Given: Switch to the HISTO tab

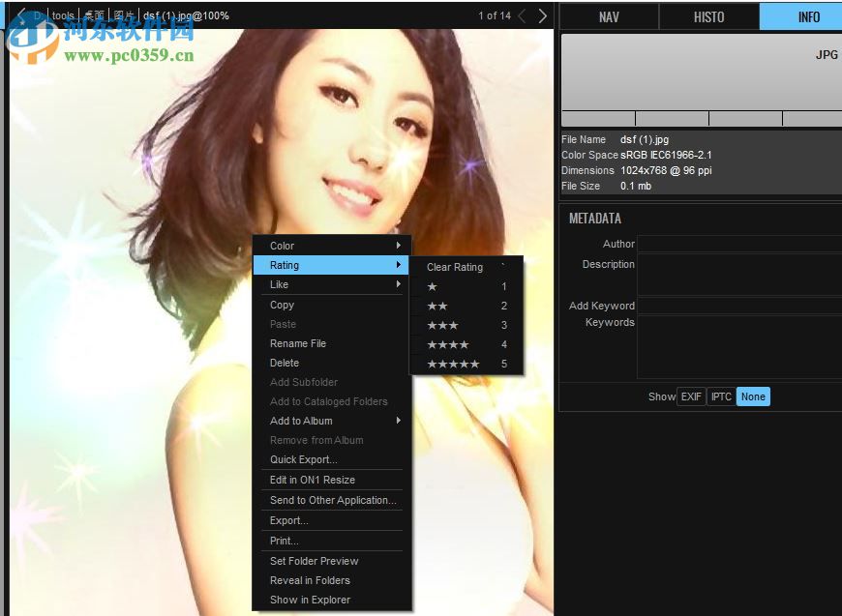Looking at the screenshot, I should [x=708, y=15].
